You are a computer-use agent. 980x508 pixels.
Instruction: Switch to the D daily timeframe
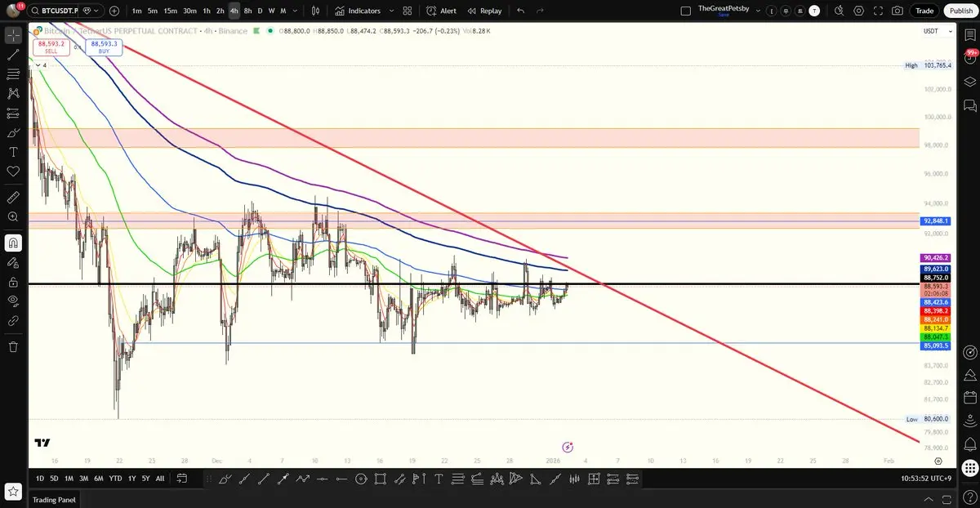(x=260, y=11)
